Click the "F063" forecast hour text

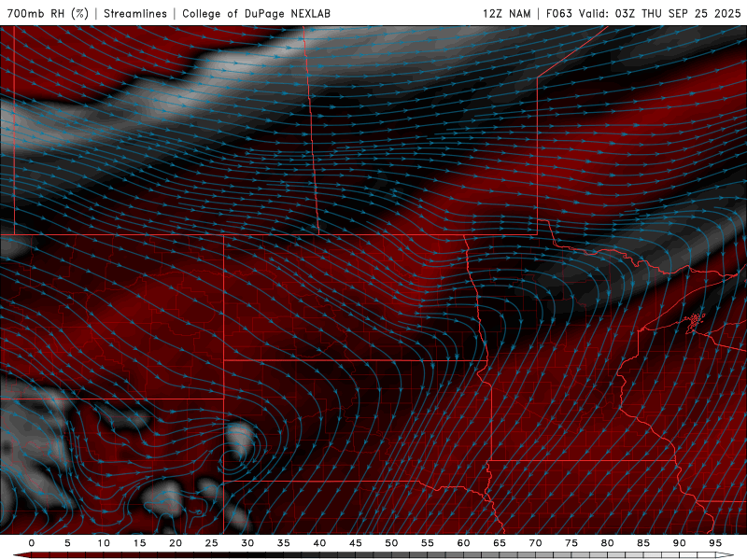tap(558, 13)
